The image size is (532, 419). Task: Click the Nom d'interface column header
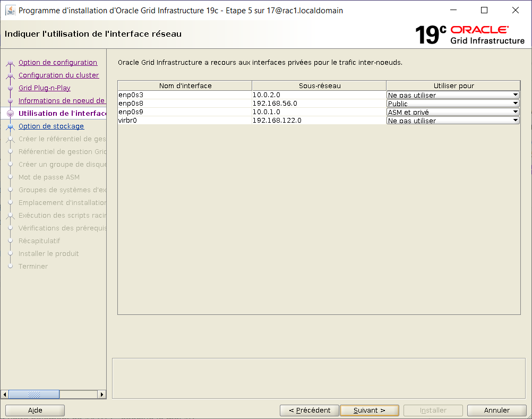[185, 85]
